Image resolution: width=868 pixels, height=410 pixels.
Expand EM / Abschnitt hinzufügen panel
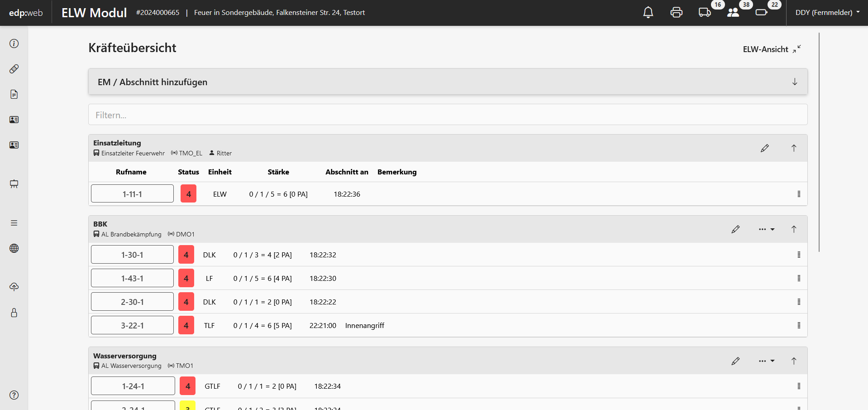click(448, 82)
